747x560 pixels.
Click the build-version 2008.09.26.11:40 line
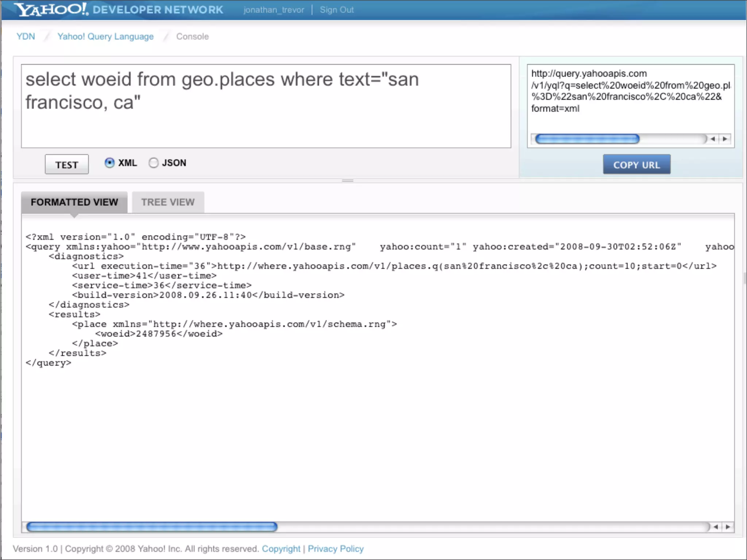tap(208, 295)
